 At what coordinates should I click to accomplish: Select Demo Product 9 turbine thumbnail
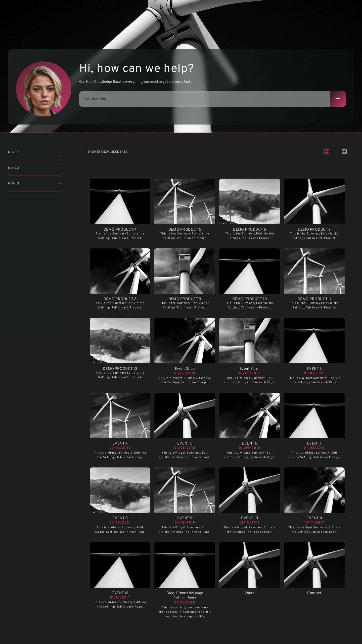click(185, 271)
